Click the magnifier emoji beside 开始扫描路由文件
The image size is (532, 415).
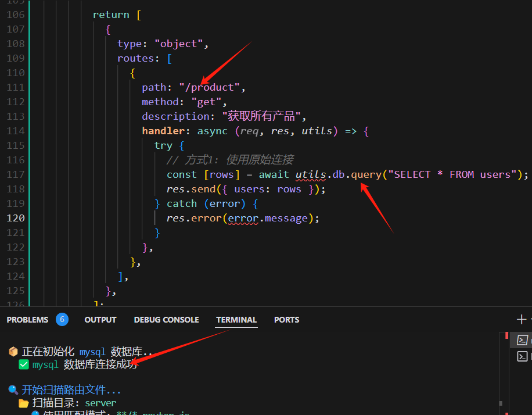(13, 389)
